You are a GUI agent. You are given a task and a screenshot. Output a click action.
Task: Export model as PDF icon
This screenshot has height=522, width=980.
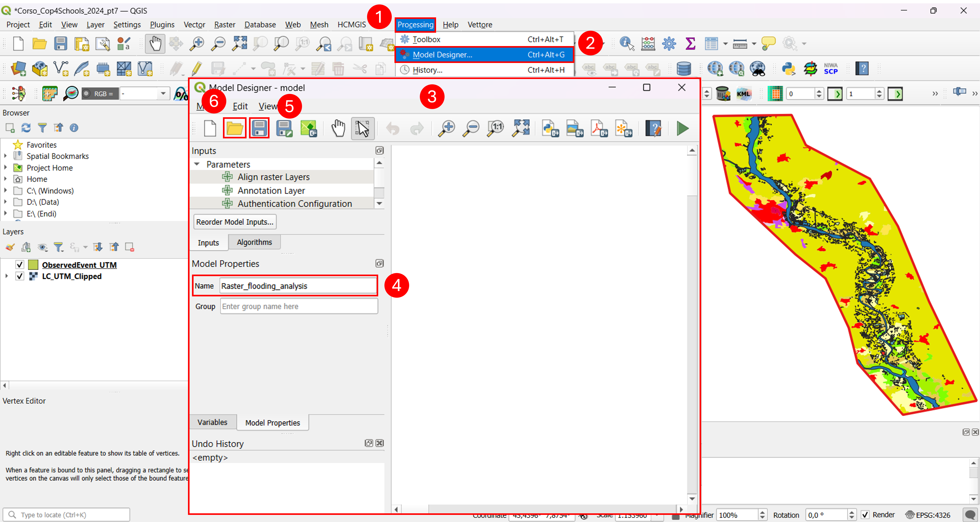(x=599, y=128)
